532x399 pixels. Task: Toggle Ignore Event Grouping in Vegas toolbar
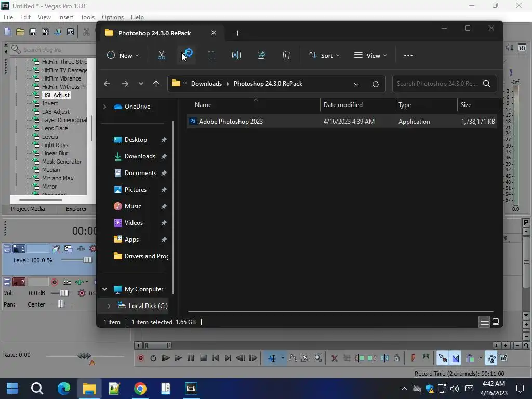tap(504, 358)
